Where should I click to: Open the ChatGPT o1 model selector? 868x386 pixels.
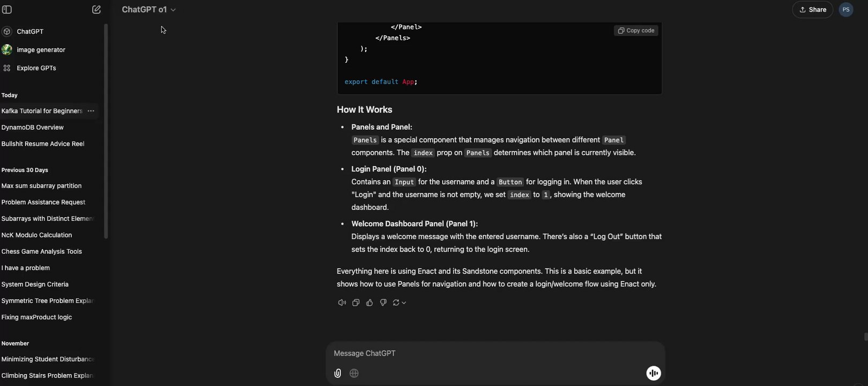149,10
